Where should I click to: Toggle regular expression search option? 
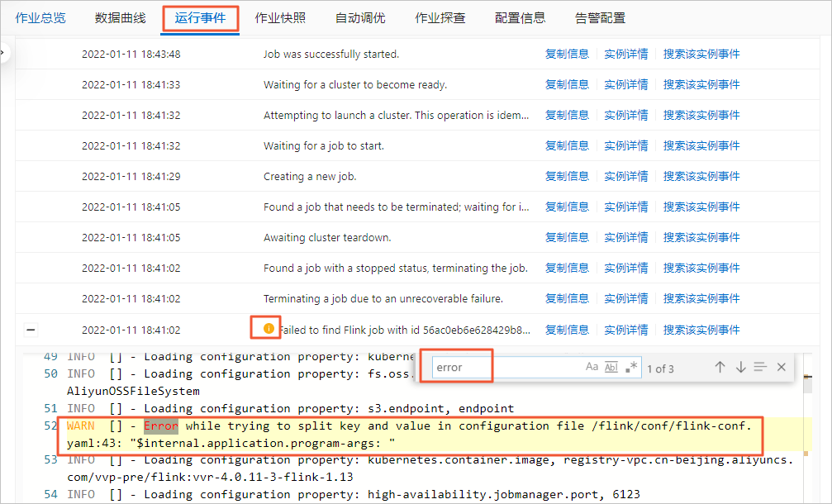coord(631,367)
